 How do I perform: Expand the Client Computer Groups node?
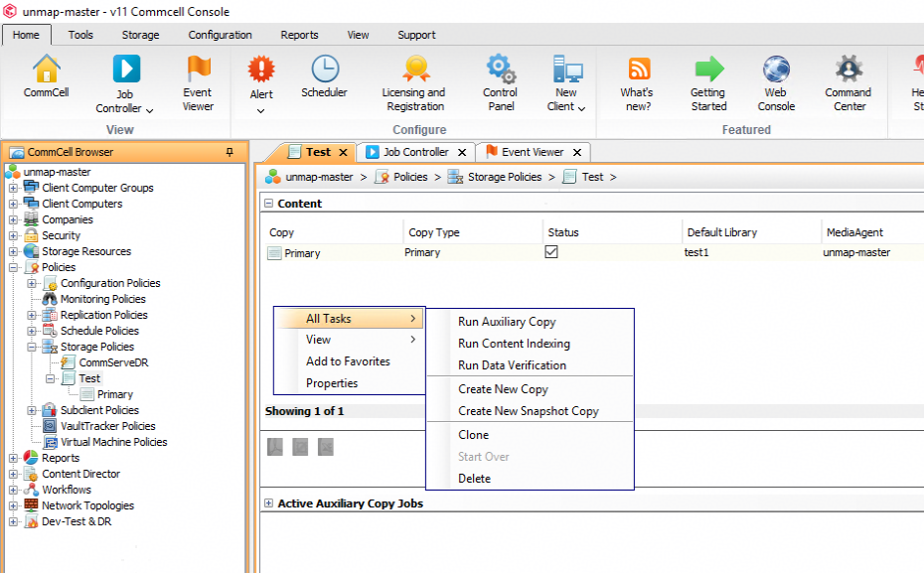pos(13,188)
